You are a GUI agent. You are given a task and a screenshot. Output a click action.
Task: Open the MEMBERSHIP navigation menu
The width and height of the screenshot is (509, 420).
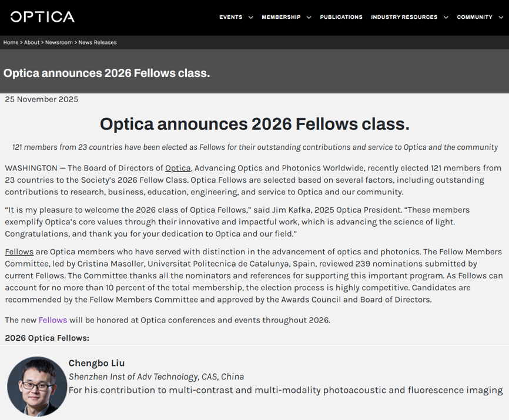pyautogui.click(x=281, y=17)
